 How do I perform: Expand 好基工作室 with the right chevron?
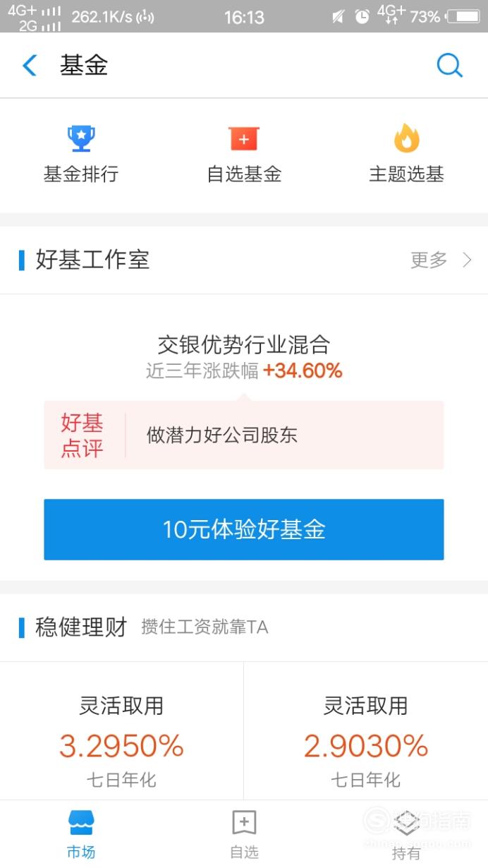click(x=467, y=260)
